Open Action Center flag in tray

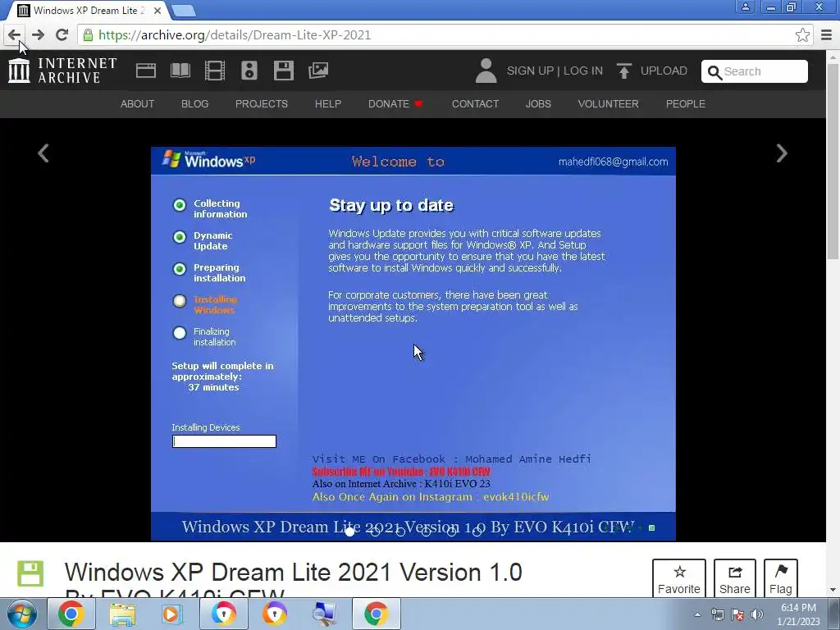[737, 614]
